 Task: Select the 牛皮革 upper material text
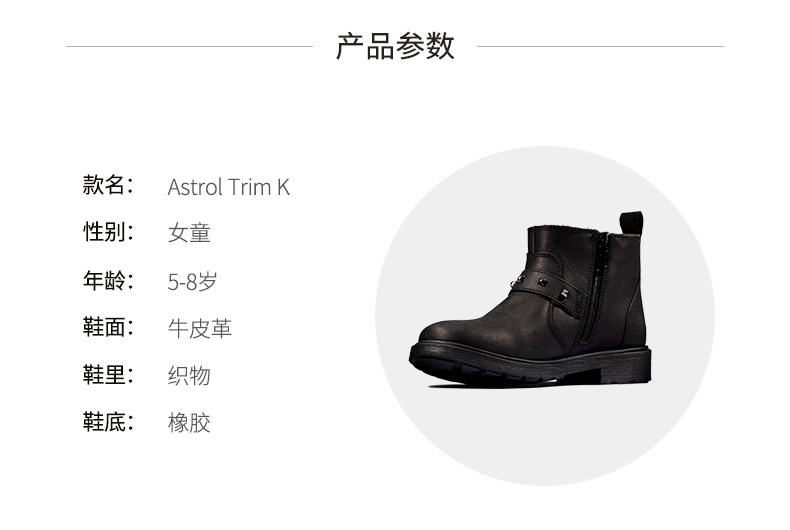(x=200, y=328)
